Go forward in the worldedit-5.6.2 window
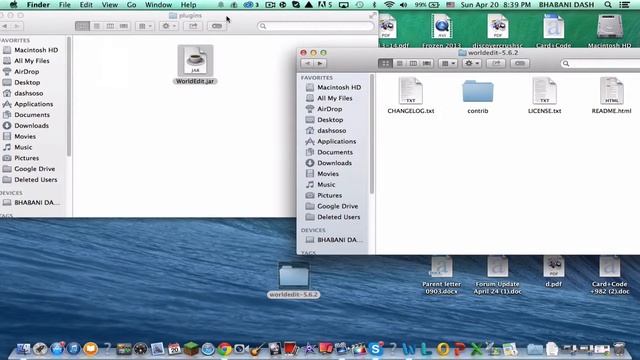 click(320, 64)
